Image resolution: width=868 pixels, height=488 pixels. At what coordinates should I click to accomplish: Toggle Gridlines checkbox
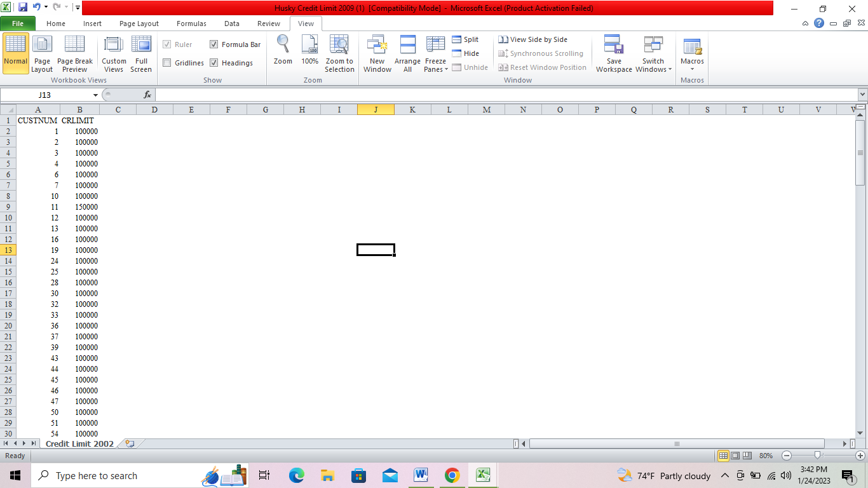tap(167, 63)
